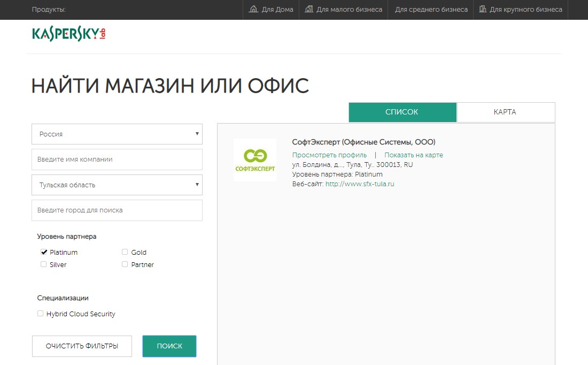The width and height of the screenshot is (588, 365).
Task: Select the СПИСОК tab
Action: pos(402,112)
